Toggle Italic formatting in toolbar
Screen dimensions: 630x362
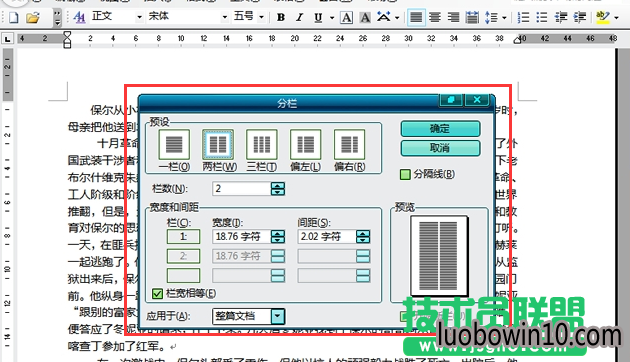coord(299,17)
